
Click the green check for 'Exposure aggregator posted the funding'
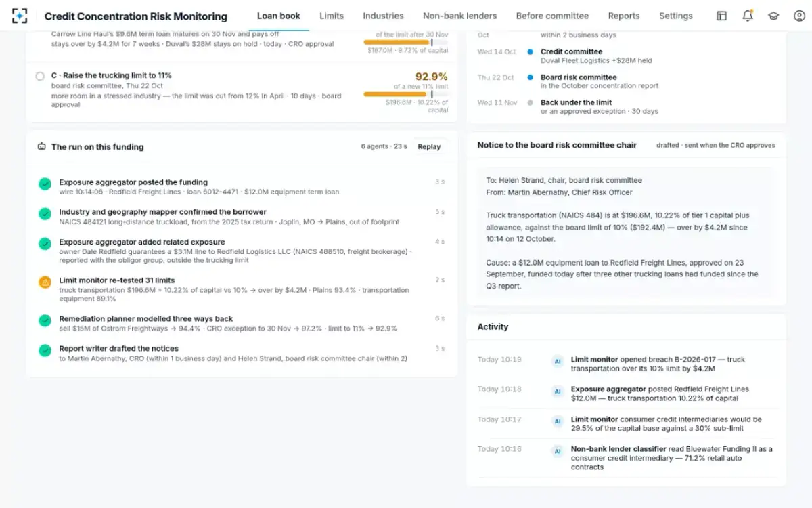tap(45, 184)
